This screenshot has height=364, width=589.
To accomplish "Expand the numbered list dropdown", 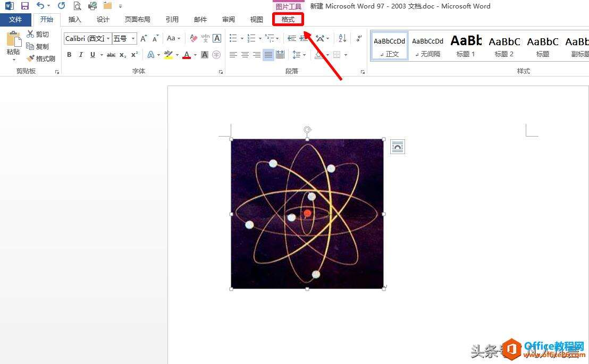I will tap(260, 38).
